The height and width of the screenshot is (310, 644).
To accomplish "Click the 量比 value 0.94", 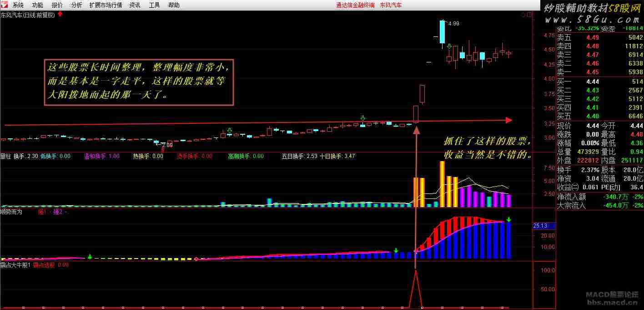I will [637, 152].
